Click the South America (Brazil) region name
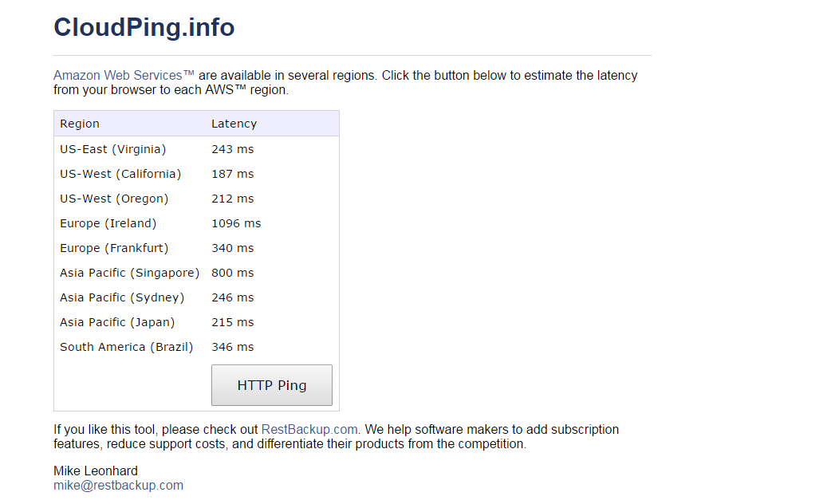Screen dimensions: 831x504 (x=126, y=347)
